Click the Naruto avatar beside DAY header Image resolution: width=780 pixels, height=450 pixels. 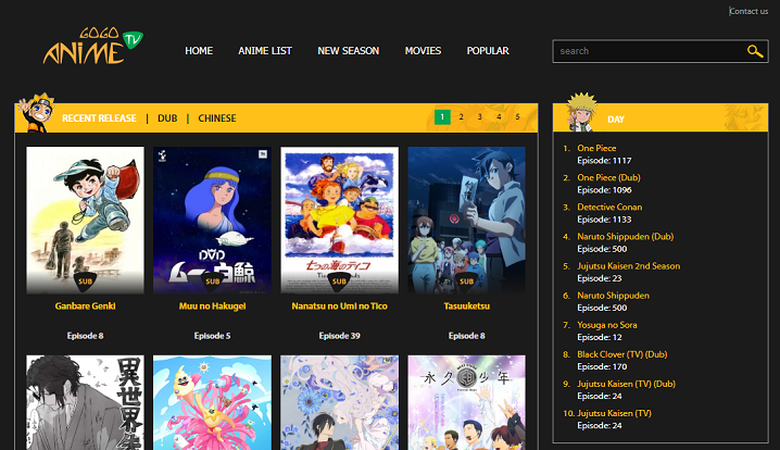coord(582,112)
